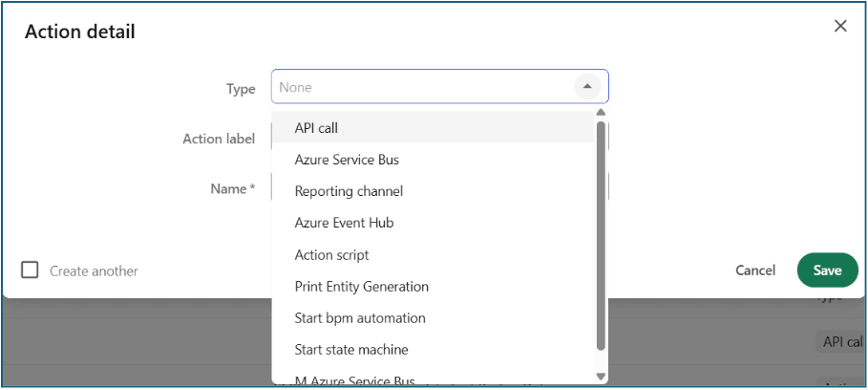The image size is (868, 390).
Task: Select API call from the type list
Action: click(x=316, y=128)
